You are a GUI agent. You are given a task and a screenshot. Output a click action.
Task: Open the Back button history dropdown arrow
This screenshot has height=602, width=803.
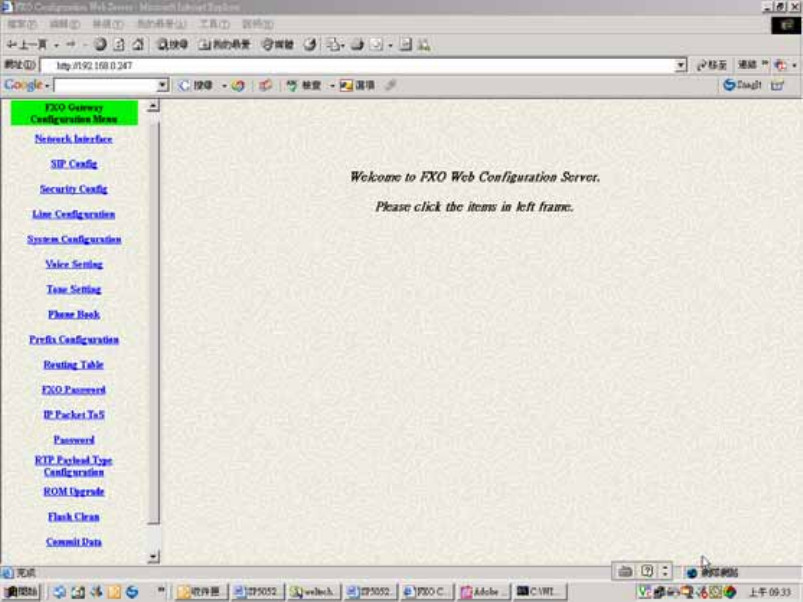coord(56,46)
